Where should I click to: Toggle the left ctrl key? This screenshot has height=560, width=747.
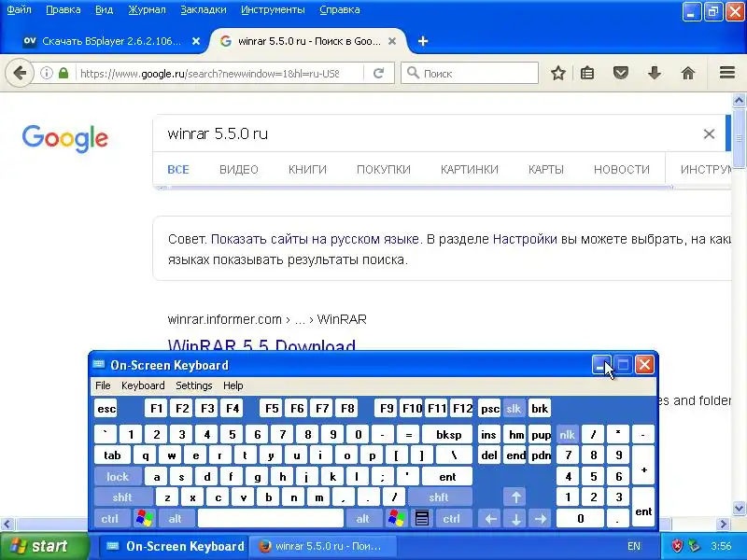pos(110,518)
